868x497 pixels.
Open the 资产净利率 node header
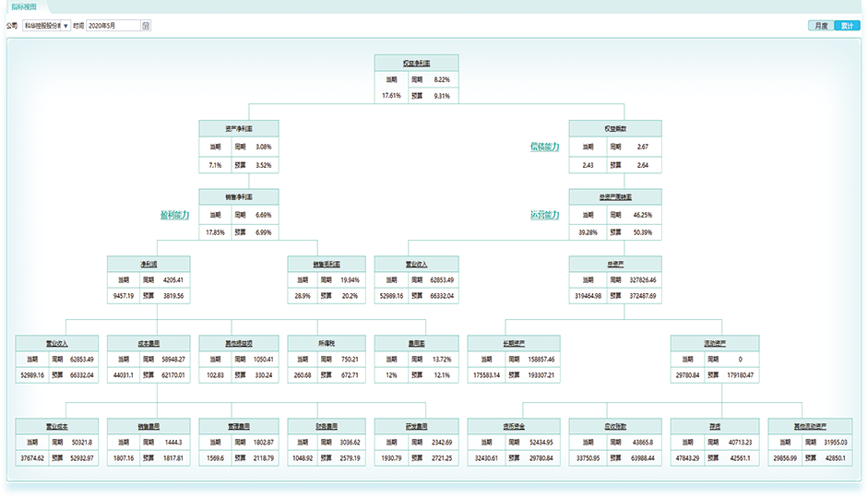point(239,129)
